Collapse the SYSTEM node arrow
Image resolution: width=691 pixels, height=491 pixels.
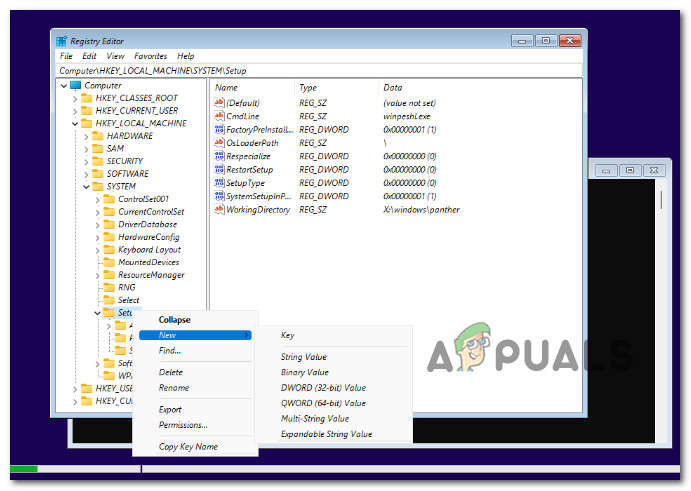pos(86,187)
